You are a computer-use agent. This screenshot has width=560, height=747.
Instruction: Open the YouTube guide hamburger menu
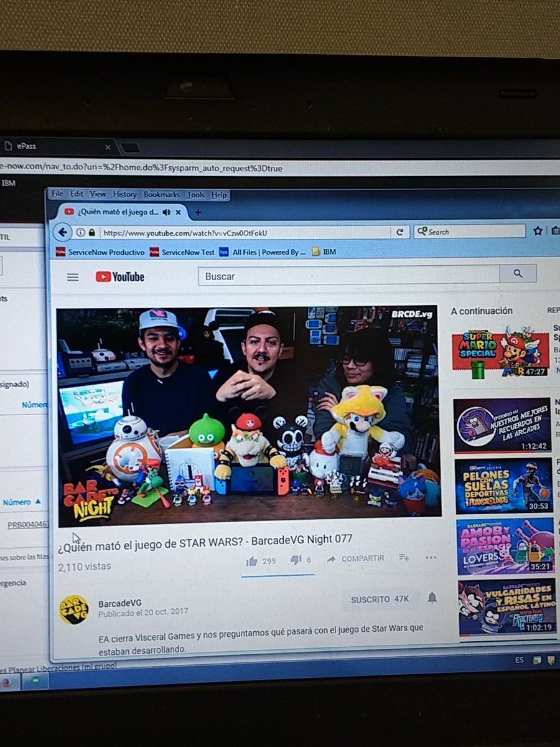73,277
